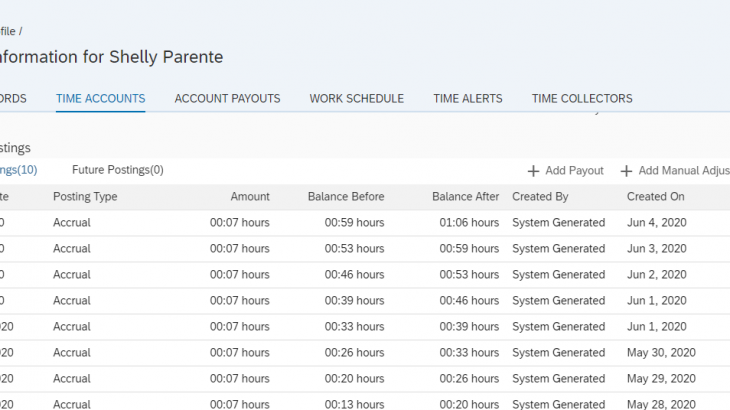Image resolution: width=730 pixels, height=410 pixels.
Task: Click the plus icon beside Add Payout
Action: pos(533,171)
